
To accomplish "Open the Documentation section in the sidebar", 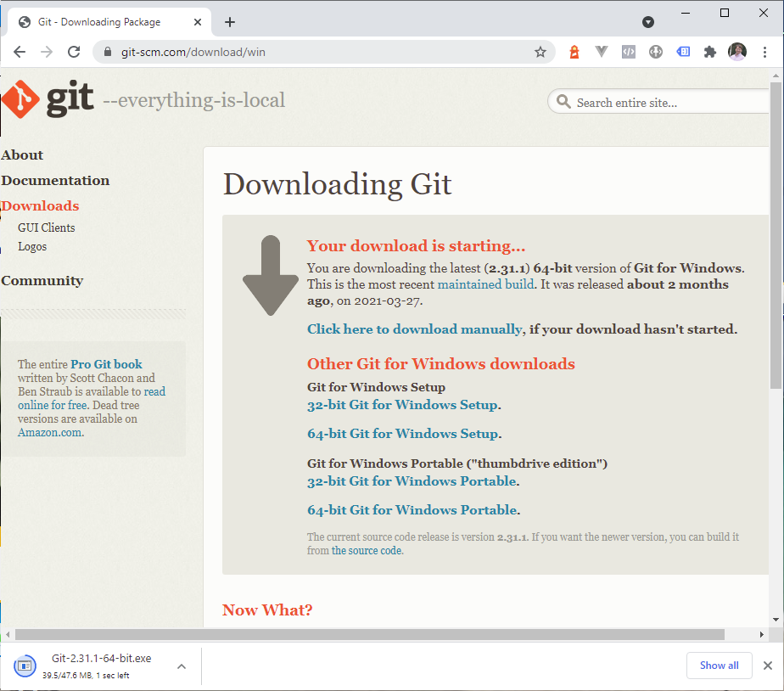I will tap(55, 180).
